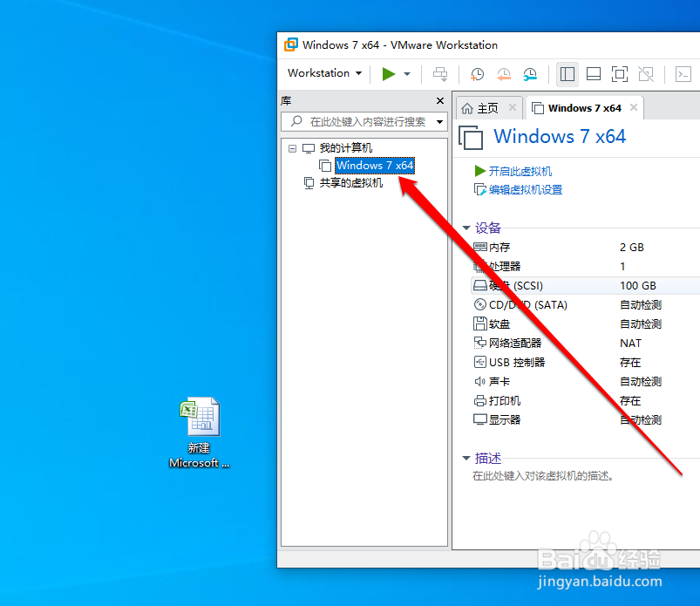
Task: Select the 软盘 device row
Action: (x=585, y=324)
